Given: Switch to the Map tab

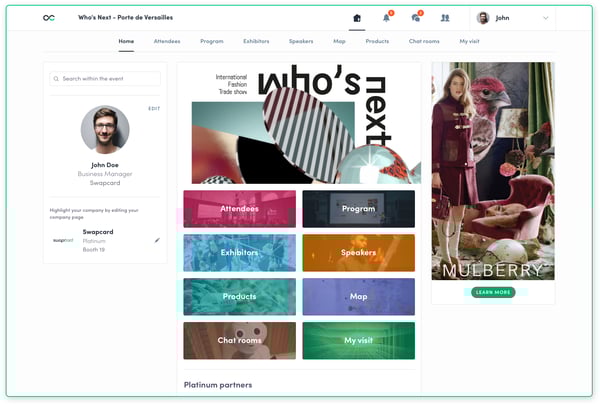Looking at the screenshot, I should coord(339,41).
